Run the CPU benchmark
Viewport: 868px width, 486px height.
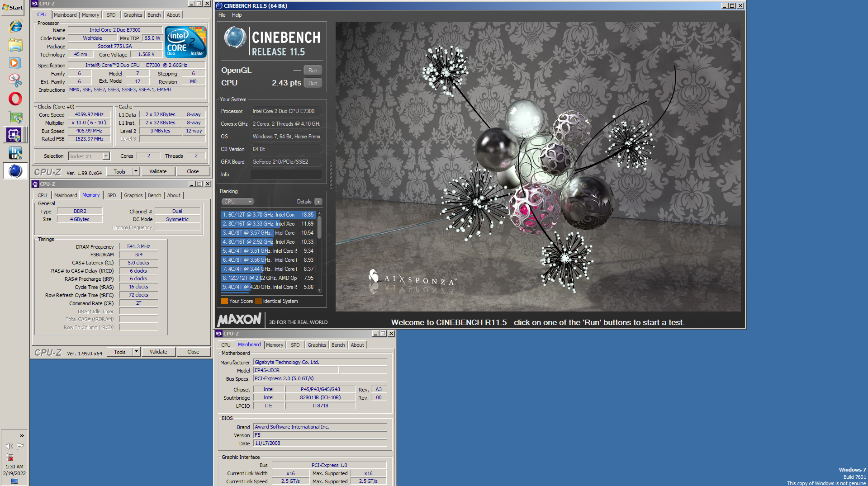(x=313, y=83)
